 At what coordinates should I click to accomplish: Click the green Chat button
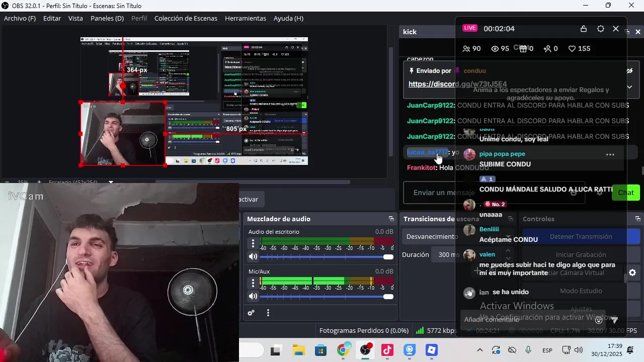pos(626,193)
